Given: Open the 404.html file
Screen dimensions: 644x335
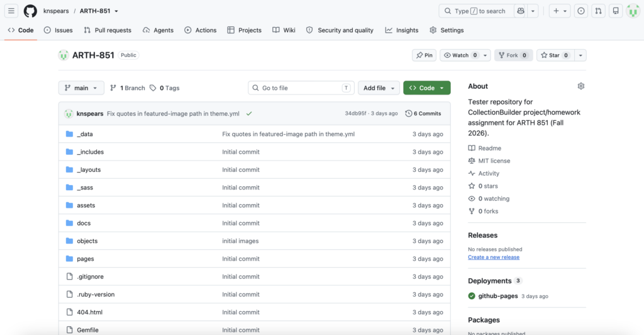Looking at the screenshot, I should click(89, 312).
